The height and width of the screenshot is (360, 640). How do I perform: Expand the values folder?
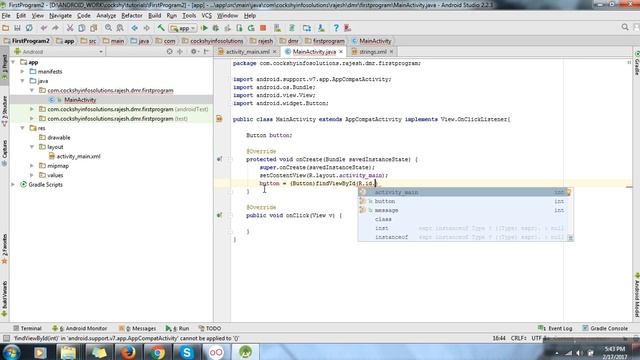pos(32,175)
